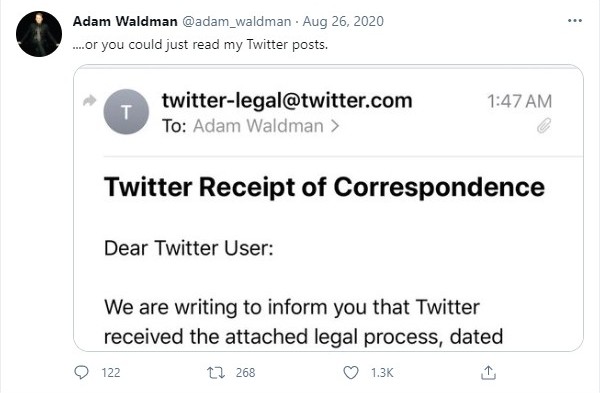Click the 268 retweets count
The height and width of the screenshot is (393, 600).
tap(245, 373)
